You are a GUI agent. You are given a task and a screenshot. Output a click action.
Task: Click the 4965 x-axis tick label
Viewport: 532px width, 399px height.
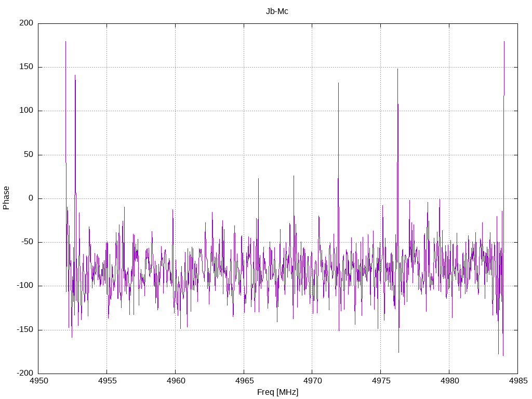click(x=244, y=381)
